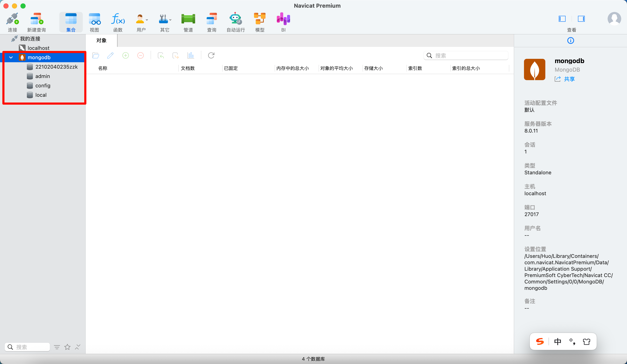
Task: Select the 22102040235zzk database
Action: point(56,67)
